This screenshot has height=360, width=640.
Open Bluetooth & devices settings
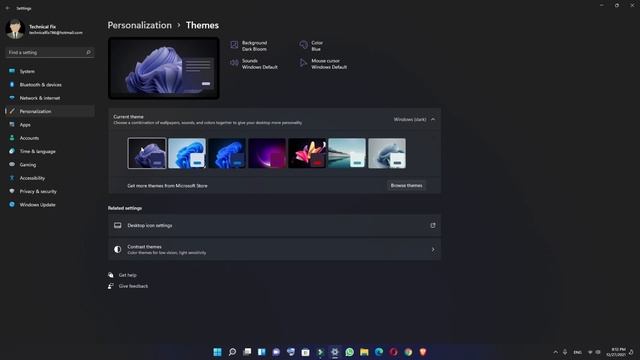[50, 84]
